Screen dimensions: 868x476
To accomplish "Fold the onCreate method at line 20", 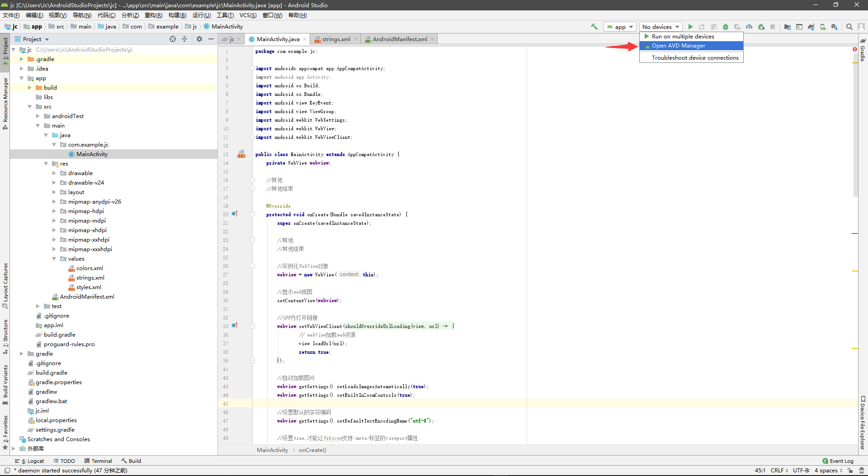I will point(253,214).
